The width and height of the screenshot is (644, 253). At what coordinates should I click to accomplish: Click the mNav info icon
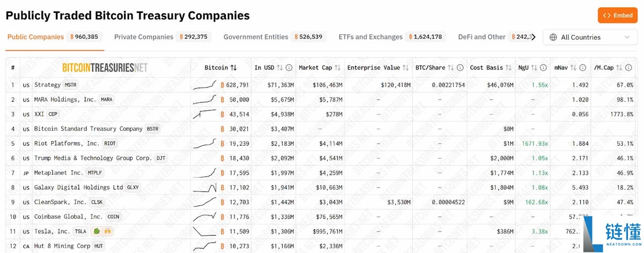tap(583, 68)
